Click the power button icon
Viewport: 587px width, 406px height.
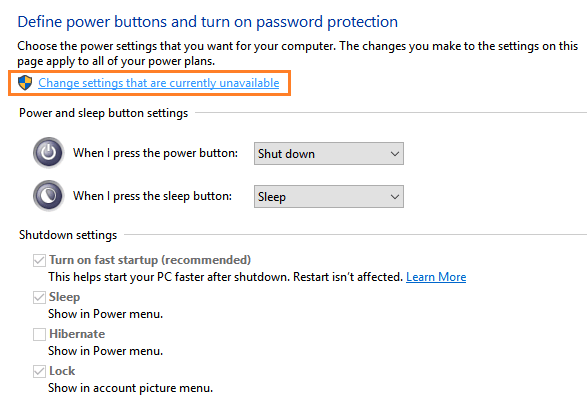[49, 153]
